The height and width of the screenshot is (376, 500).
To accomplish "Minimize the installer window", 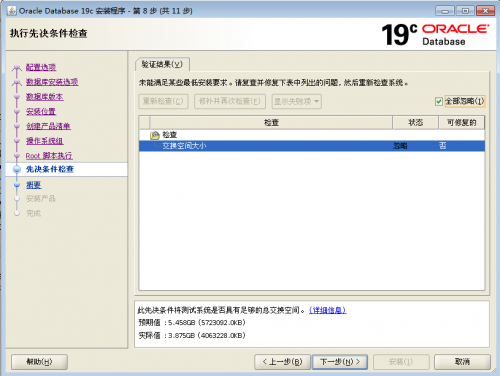I will click(445, 11).
